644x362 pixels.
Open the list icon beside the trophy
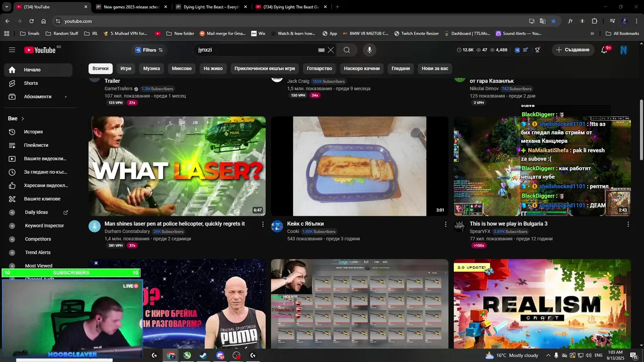point(526,50)
